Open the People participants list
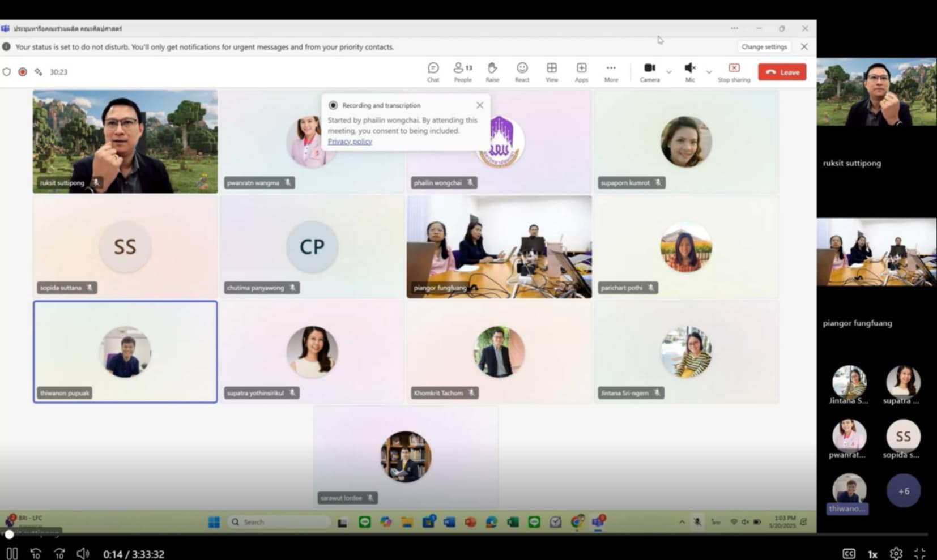937x560 pixels. coord(462,71)
